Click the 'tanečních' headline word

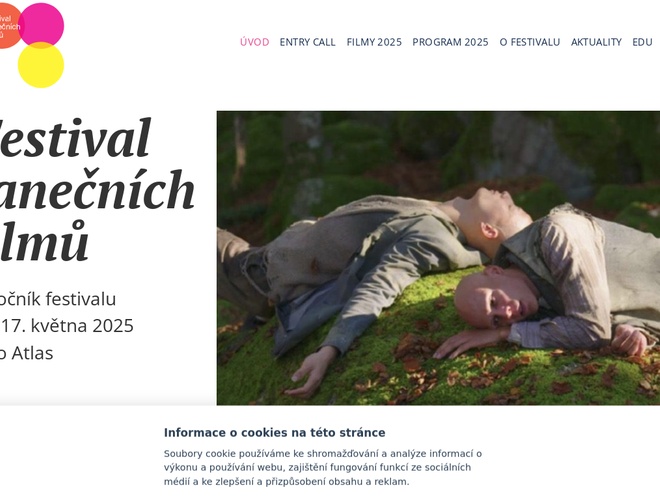tap(97, 189)
